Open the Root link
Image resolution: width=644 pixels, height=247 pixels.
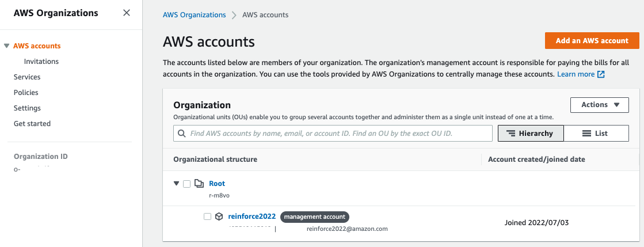coord(217,183)
